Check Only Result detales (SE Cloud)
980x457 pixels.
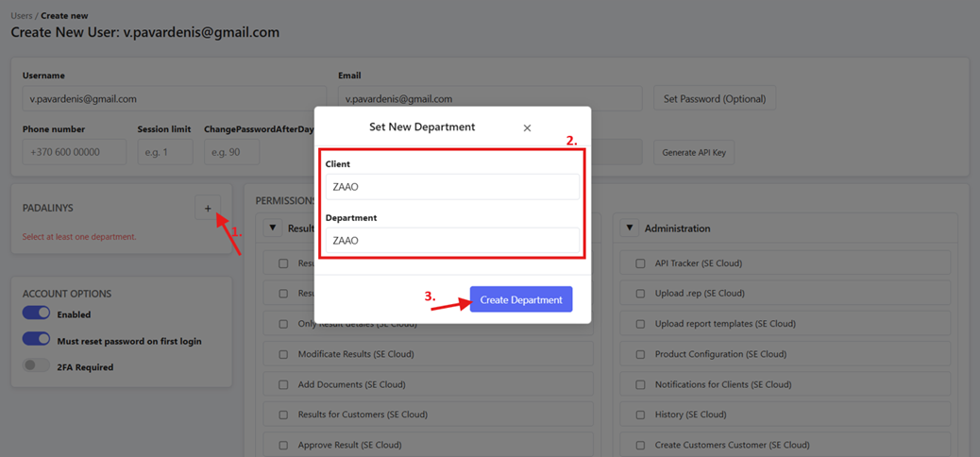[283, 324]
